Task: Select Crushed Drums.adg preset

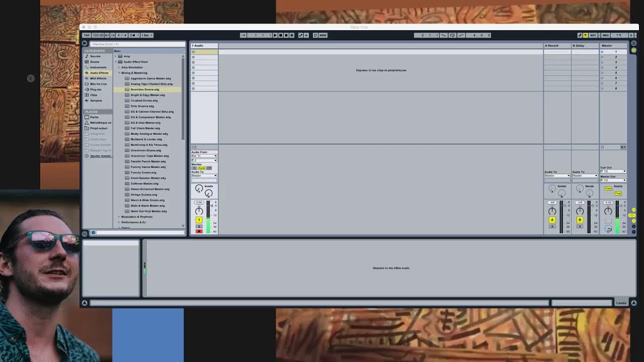Action: tap(144, 101)
